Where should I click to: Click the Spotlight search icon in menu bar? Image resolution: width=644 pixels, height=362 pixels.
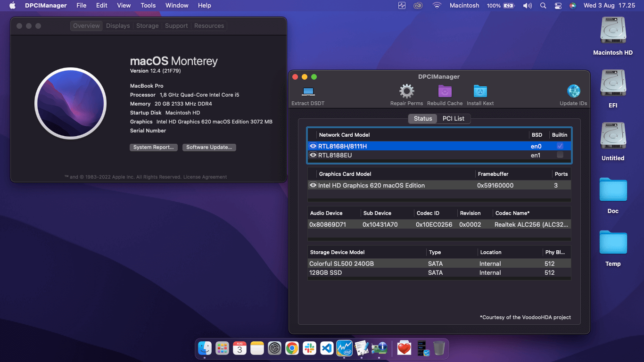tap(543, 6)
